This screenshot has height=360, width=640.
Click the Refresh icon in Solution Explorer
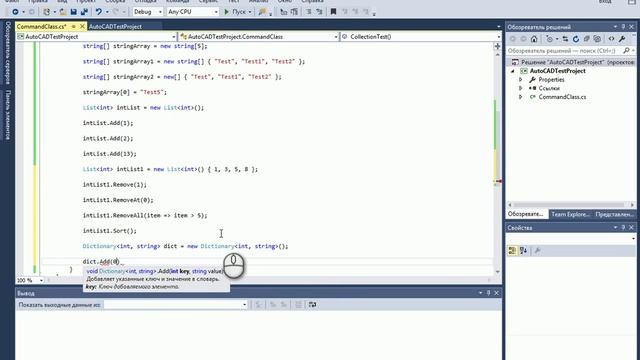576,39
